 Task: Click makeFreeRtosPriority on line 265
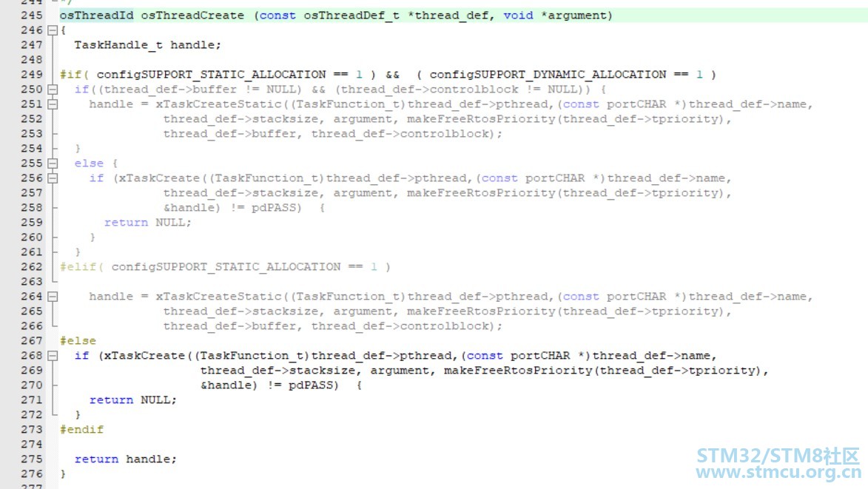point(481,311)
